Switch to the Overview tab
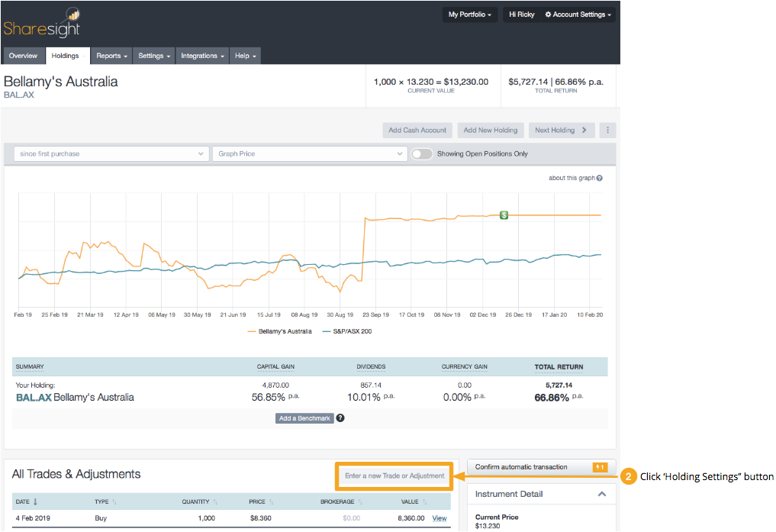The height and width of the screenshot is (532, 776). tap(24, 55)
